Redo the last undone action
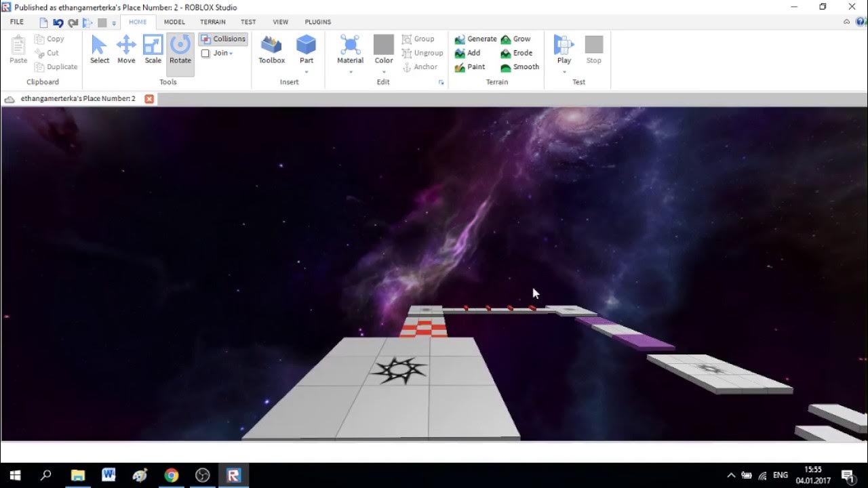Viewport: 868px width, 488px height. pos(73,22)
